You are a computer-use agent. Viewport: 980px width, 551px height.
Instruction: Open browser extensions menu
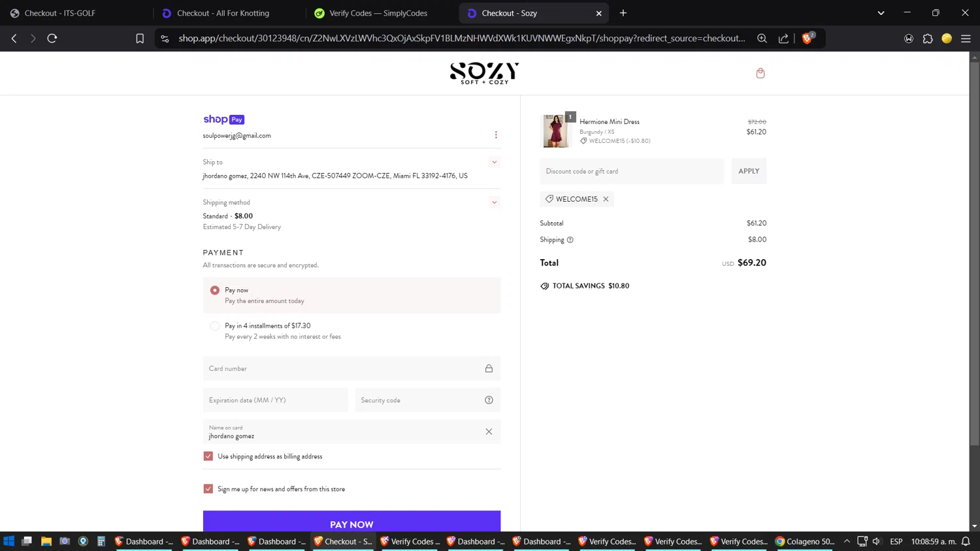coord(928,39)
